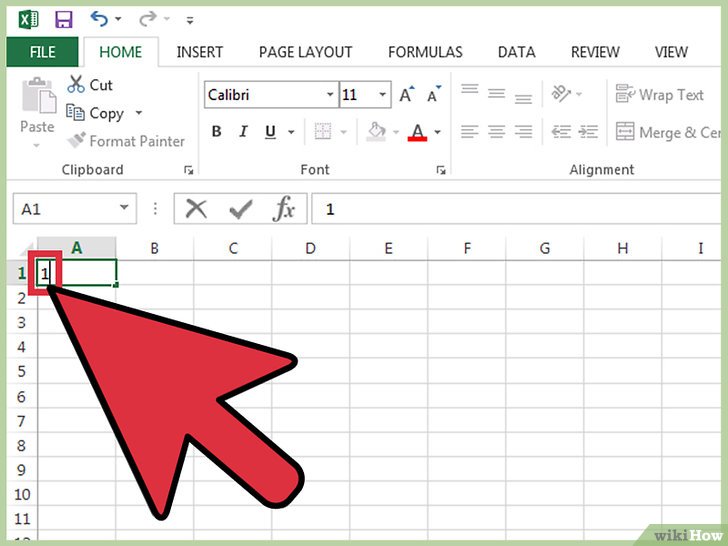Click the Copy button
728x546 pixels.
pyautogui.click(x=95, y=113)
